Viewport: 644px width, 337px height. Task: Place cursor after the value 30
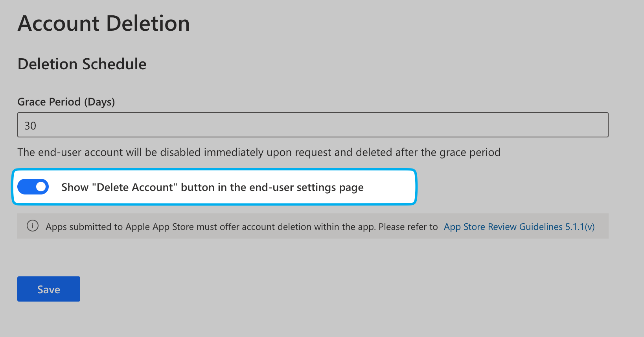point(37,126)
